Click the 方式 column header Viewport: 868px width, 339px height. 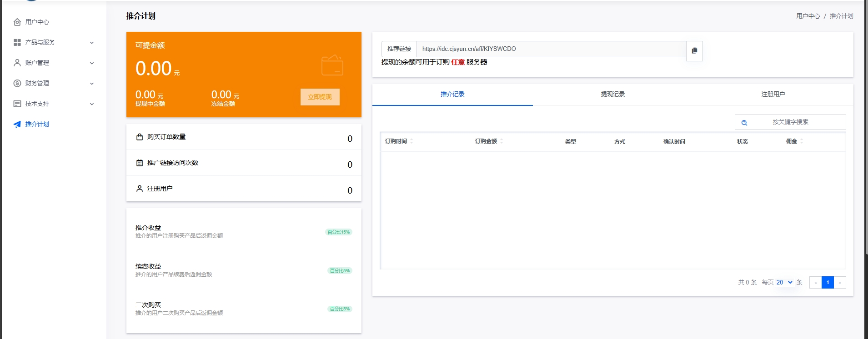pyautogui.click(x=620, y=142)
